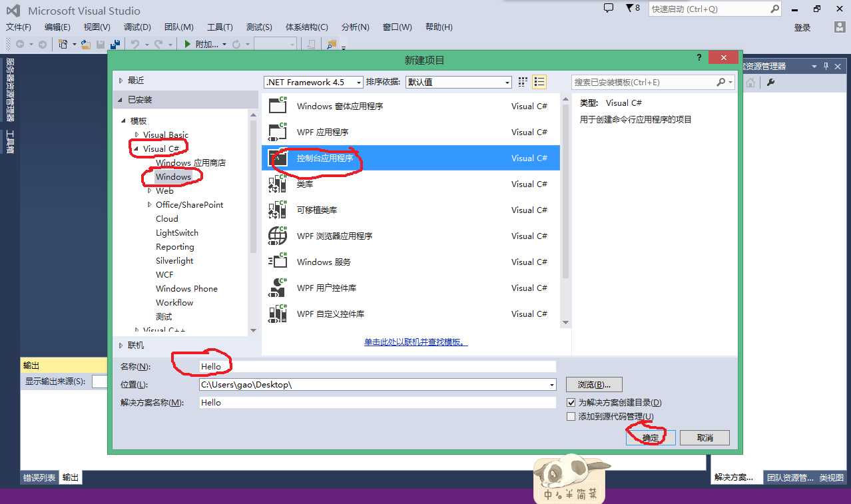This screenshot has width=851, height=504.
Task: Switch templates to small icons view
Action: pos(523,82)
